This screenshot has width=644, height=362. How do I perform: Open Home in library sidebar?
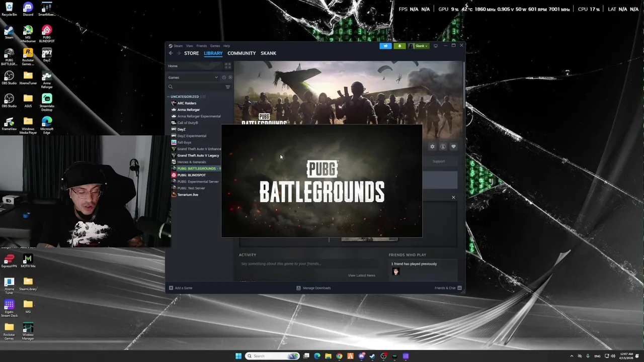[x=195, y=66]
